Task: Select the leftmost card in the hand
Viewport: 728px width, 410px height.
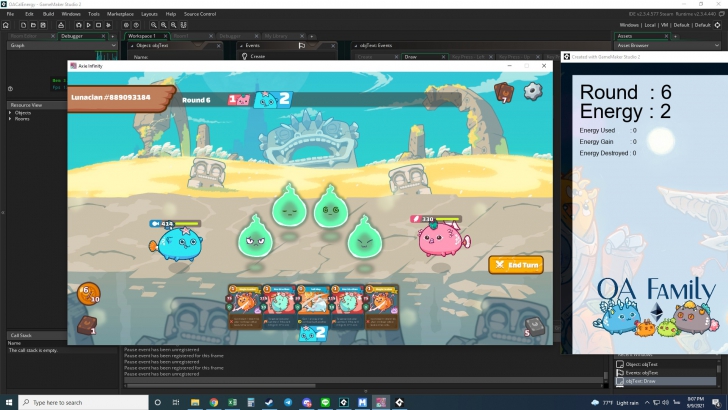Action: 245,307
